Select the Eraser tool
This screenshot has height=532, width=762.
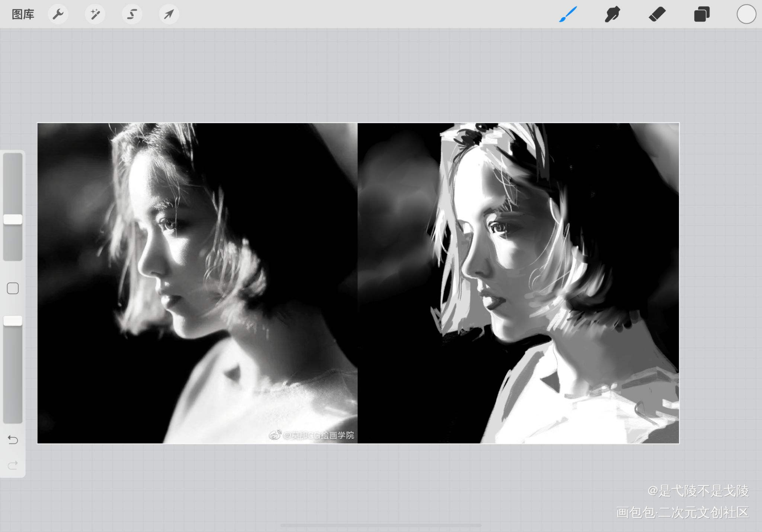(x=657, y=14)
